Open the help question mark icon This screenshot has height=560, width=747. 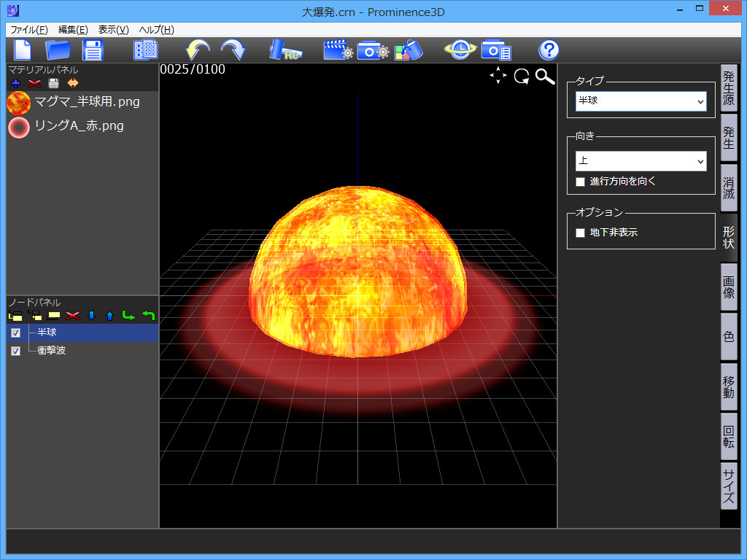click(x=549, y=50)
